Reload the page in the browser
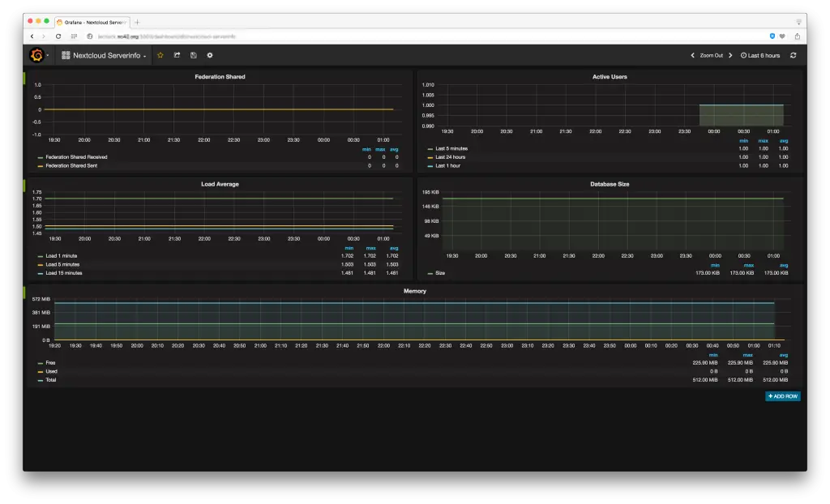This screenshot has height=504, width=830. pos(58,36)
